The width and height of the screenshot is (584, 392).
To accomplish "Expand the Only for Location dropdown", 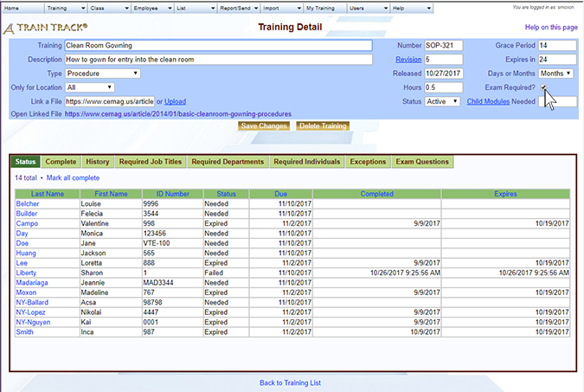I will pyautogui.click(x=90, y=87).
